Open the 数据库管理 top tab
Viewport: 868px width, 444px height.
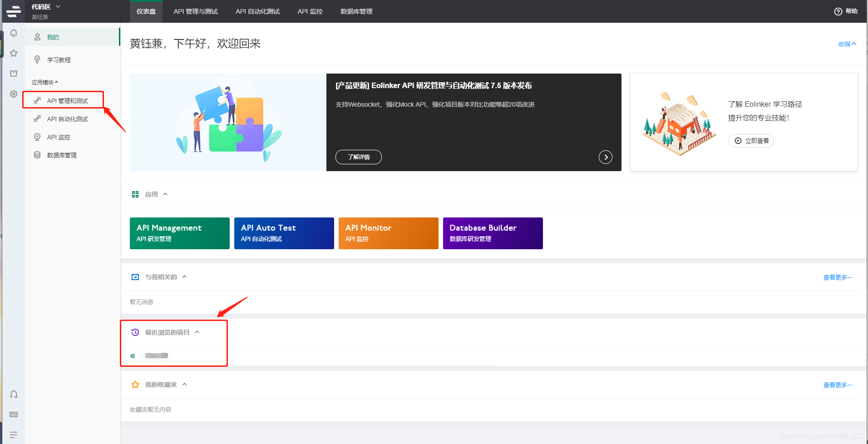356,11
